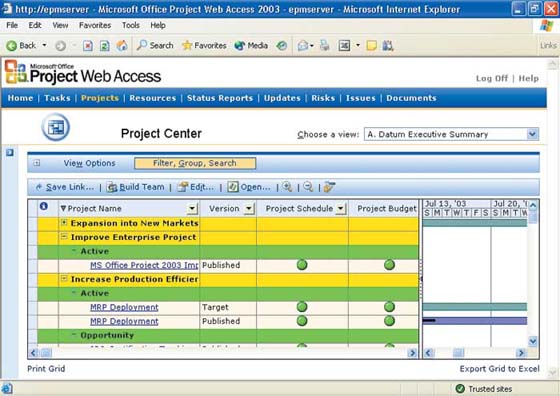Image resolution: width=560 pixels, height=396 pixels.
Task: Click Export Grid to Excel link
Action: coord(499,369)
